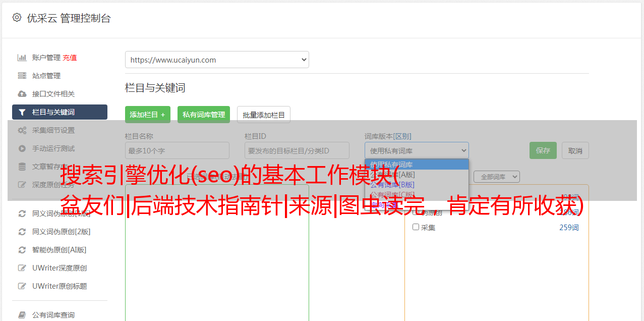This screenshot has width=644, height=321.
Task: Click the refresh icon for 智能伪原创[AI版]
Action: click(x=22, y=250)
